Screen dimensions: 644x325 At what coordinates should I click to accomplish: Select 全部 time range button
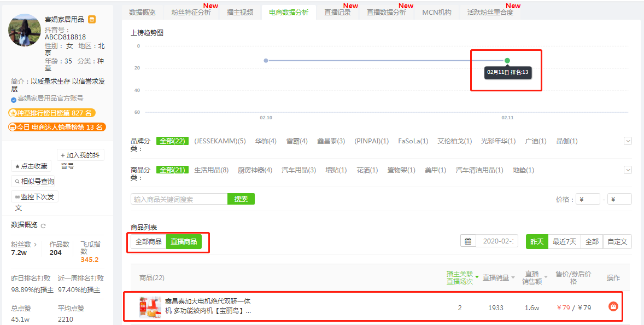pyautogui.click(x=592, y=242)
